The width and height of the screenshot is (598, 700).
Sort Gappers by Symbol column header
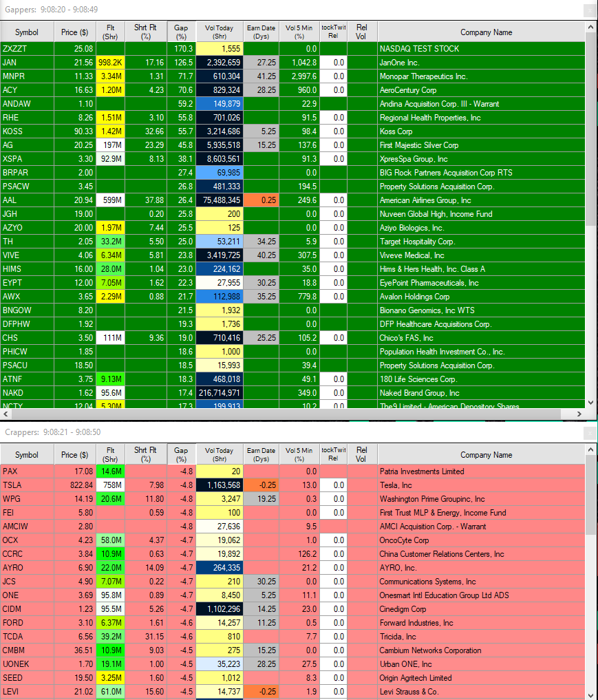point(27,32)
